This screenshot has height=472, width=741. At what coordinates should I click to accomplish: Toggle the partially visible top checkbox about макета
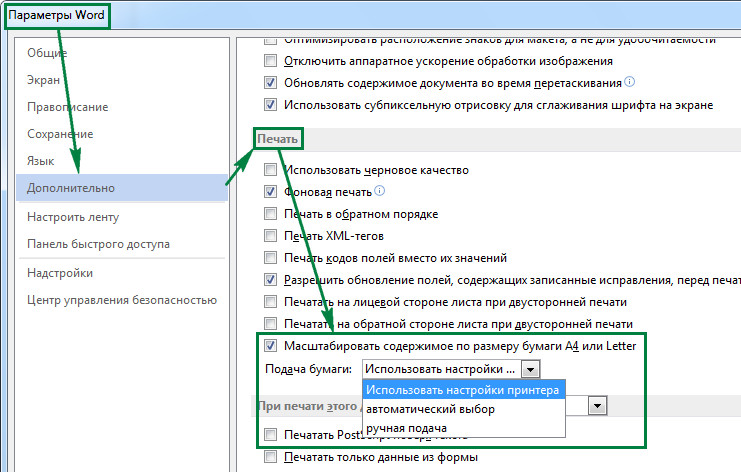pos(270,41)
